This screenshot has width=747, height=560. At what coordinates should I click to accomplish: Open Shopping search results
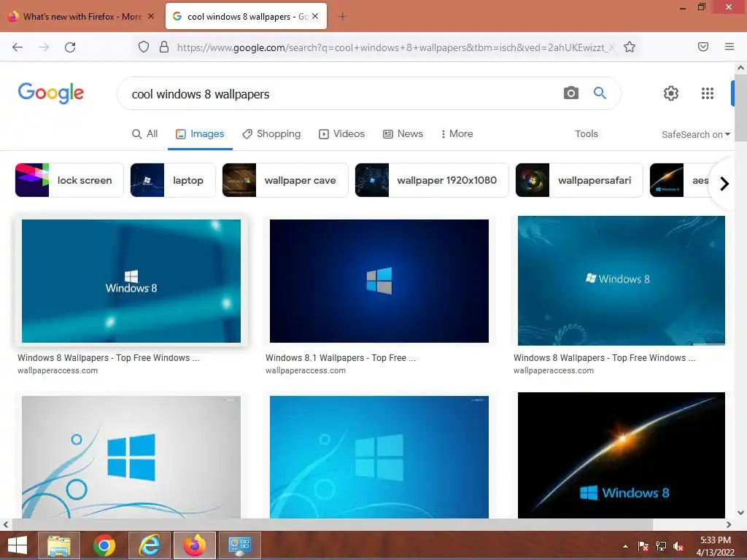pyautogui.click(x=271, y=134)
